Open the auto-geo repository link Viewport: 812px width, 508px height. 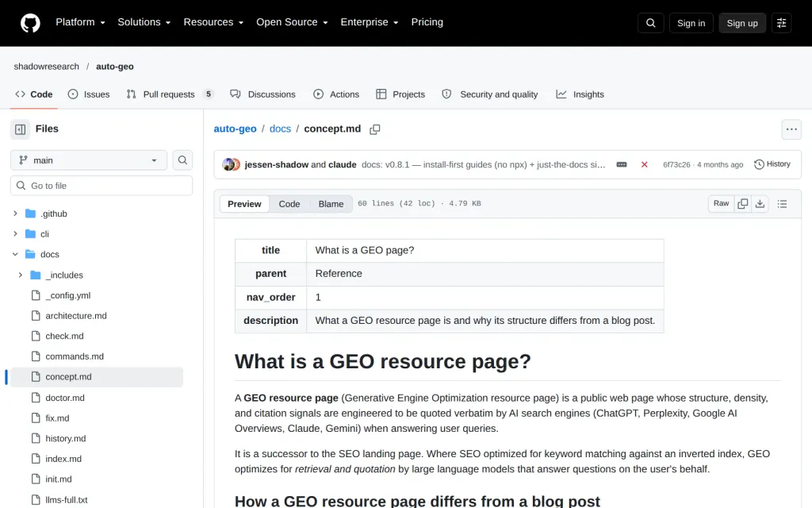pos(114,67)
